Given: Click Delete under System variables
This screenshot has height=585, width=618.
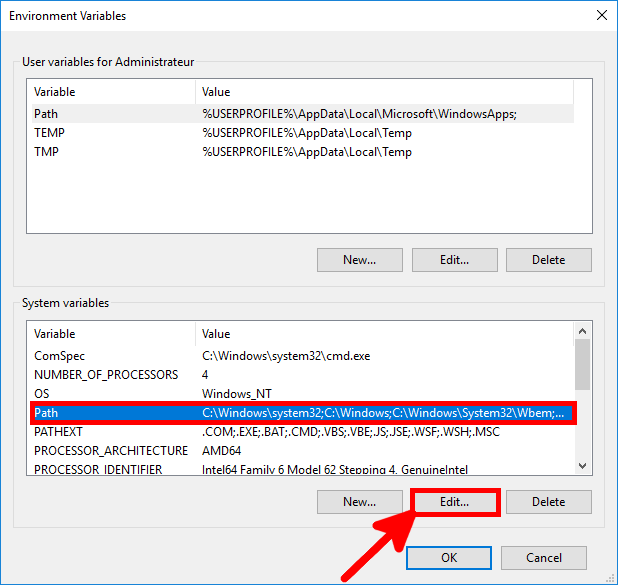Looking at the screenshot, I should pos(549,502).
